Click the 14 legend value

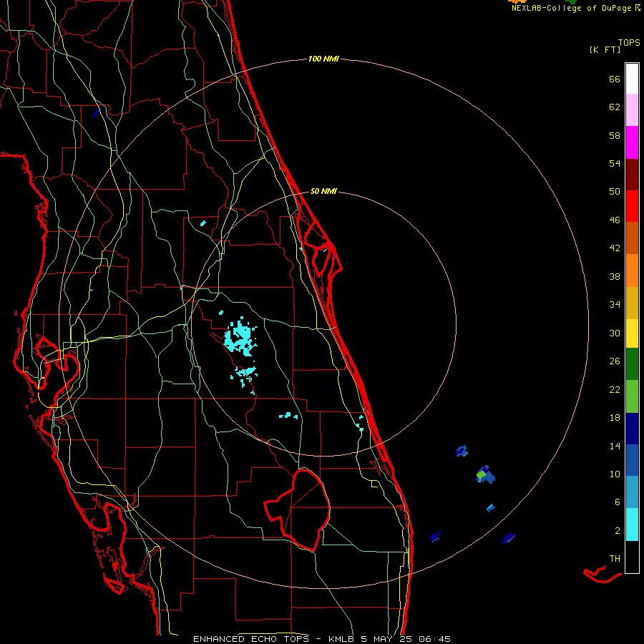point(615,446)
